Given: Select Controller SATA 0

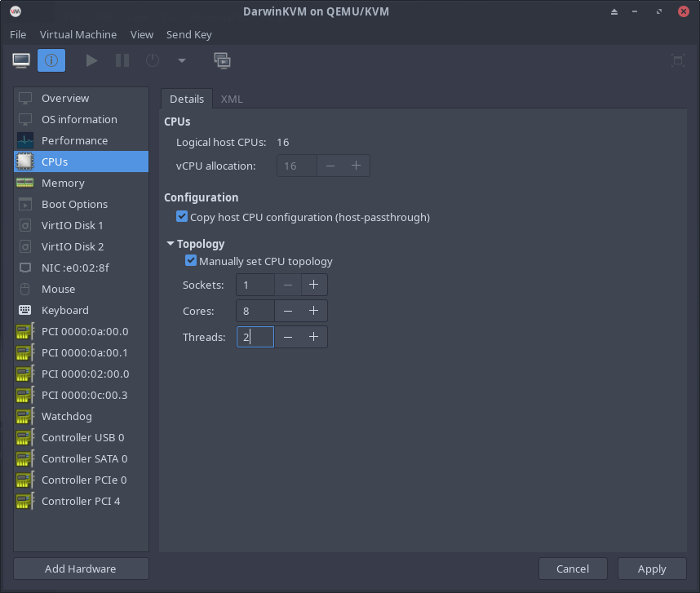Looking at the screenshot, I should tap(82, 458).
